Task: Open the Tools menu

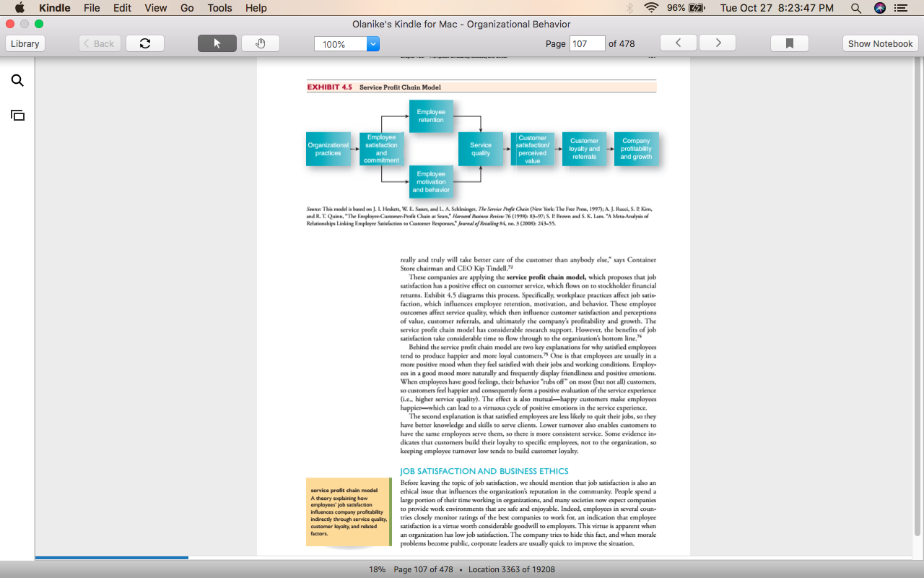Action: tap(219, 8)
